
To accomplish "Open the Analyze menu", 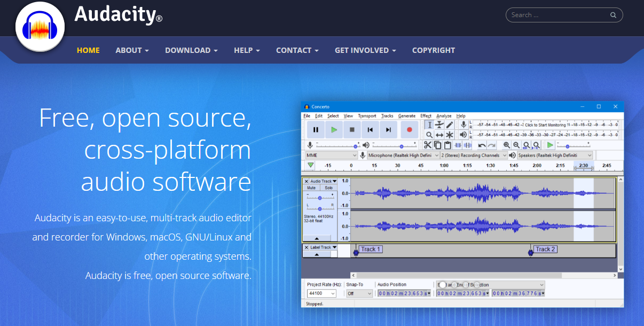I will click(x=444, y=115).
